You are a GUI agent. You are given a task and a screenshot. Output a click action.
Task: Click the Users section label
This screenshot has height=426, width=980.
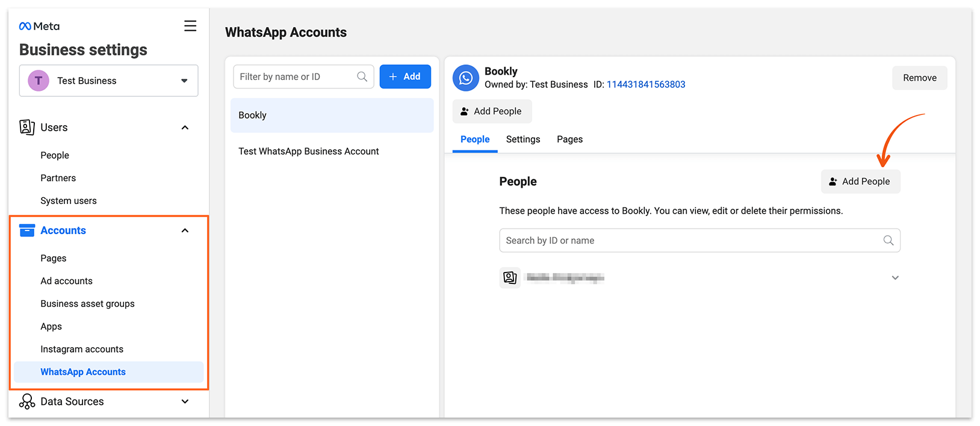[54, 128]
